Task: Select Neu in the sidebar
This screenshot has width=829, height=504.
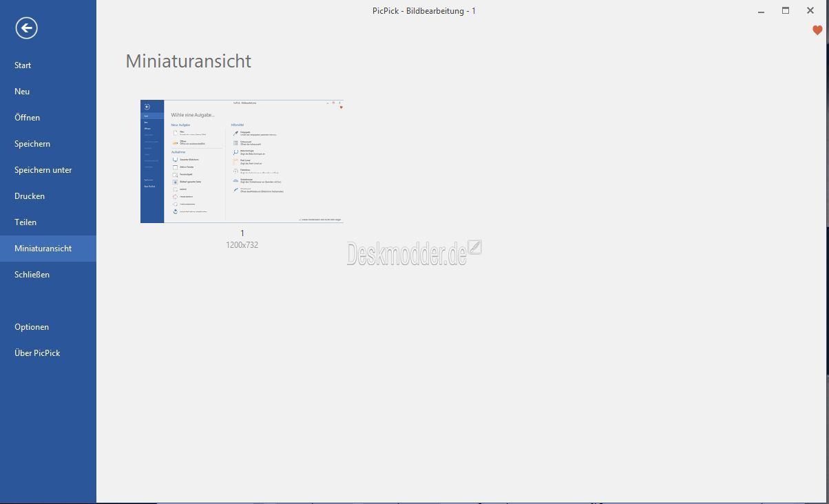Action: tap(48, 92)
